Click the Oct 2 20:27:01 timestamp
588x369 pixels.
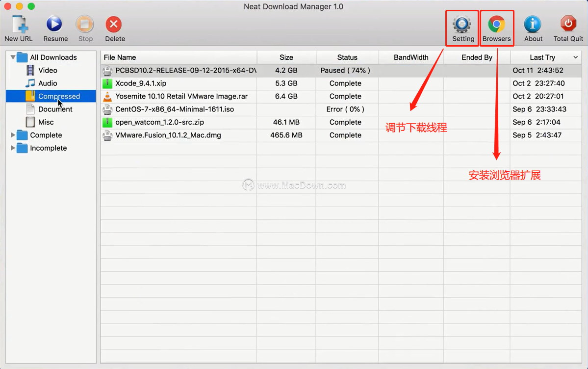pyautogui.click(x=538, y=96)
